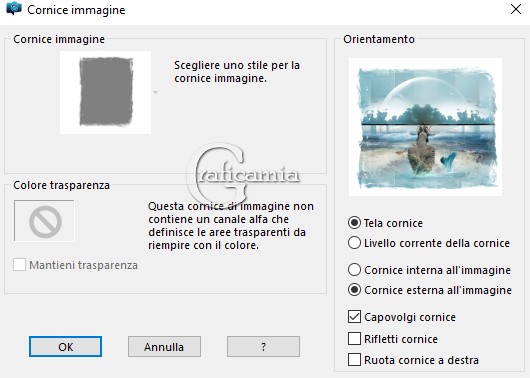
Task: Choose Cornice interna all'immagine option
Action: click(354, 270)
